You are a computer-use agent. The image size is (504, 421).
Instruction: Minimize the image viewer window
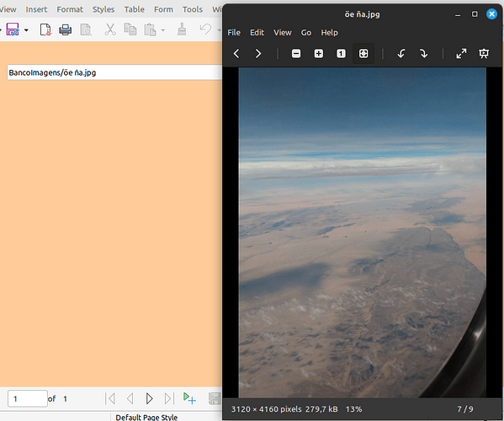tap(458, 14)
